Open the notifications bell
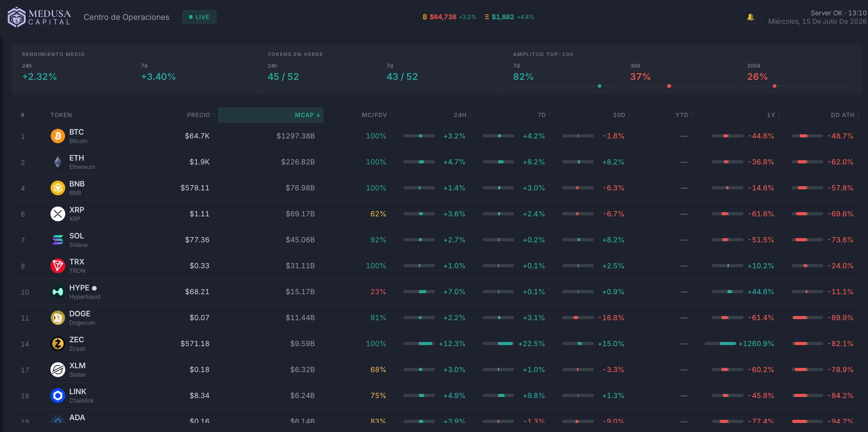The height and width of the screenshot is (432, 868). coord(751,17)
